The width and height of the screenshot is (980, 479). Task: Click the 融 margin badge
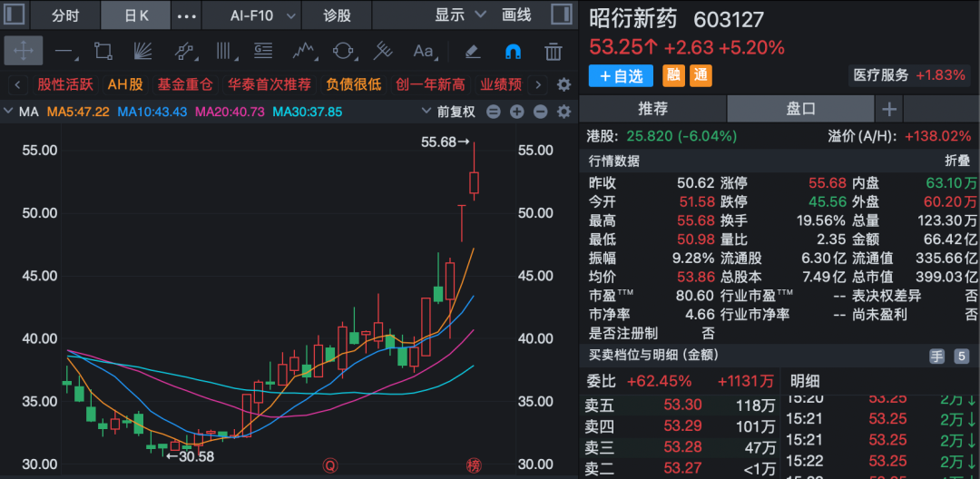[673, 76]
